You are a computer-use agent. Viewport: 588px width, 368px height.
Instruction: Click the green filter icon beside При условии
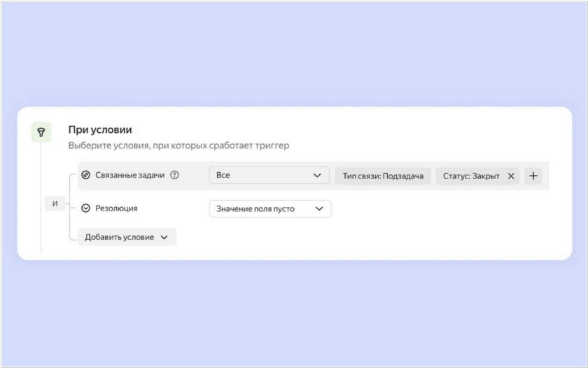[x=41, y=132]
